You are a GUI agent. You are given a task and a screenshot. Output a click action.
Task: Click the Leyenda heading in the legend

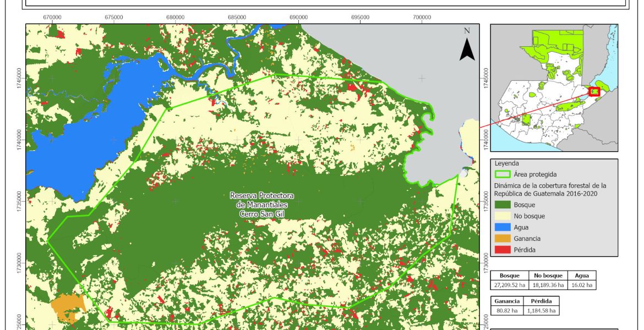click(506, 163)
